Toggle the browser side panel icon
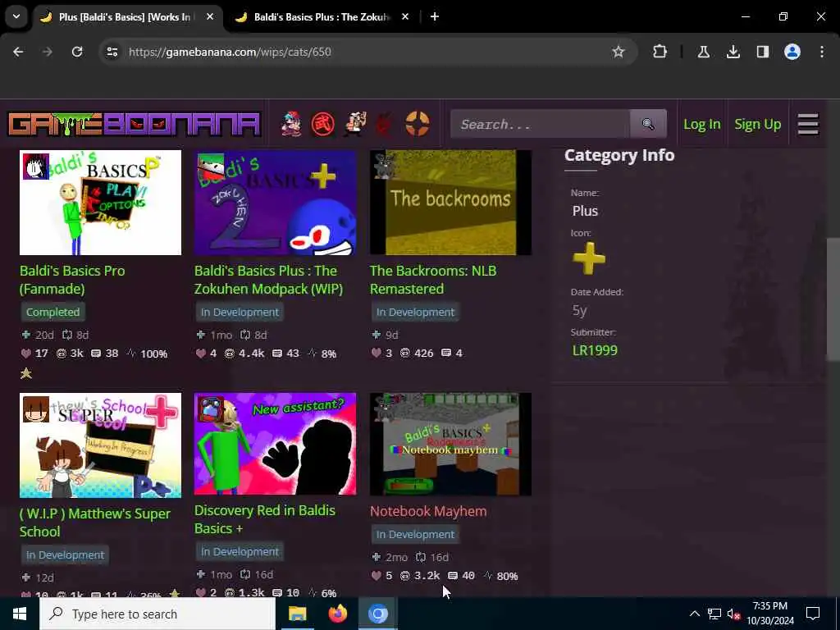 pos(763,52)
